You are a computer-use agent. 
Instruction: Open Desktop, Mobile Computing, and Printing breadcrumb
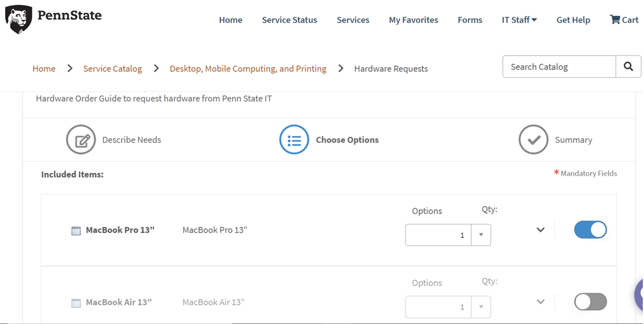click(248, 68)
